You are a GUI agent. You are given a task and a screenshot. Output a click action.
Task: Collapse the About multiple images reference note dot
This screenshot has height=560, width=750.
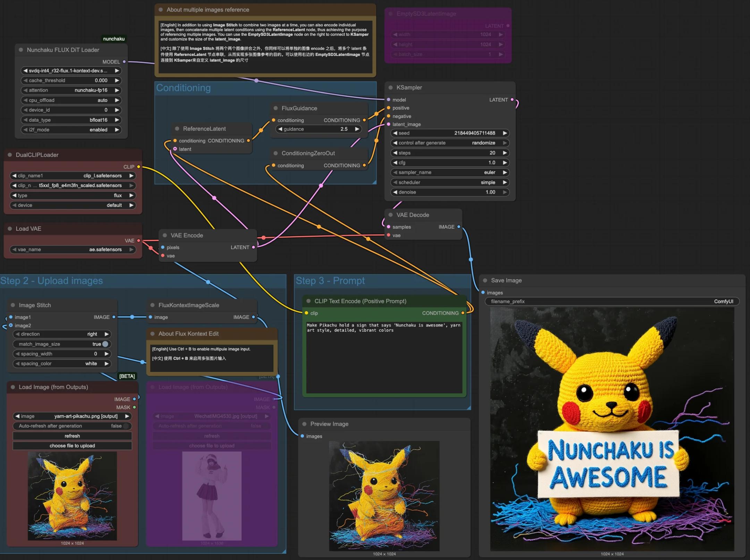coord(161,10)
